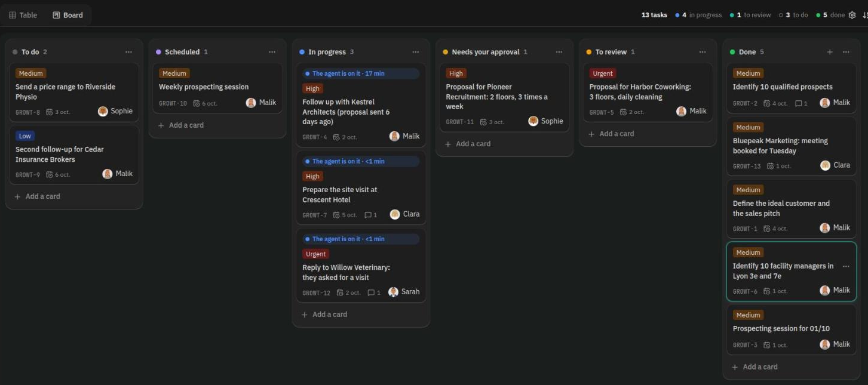Open Weekly prospecting session card
The height and width of the screenshot is (385, 868).
coord(217,87)
